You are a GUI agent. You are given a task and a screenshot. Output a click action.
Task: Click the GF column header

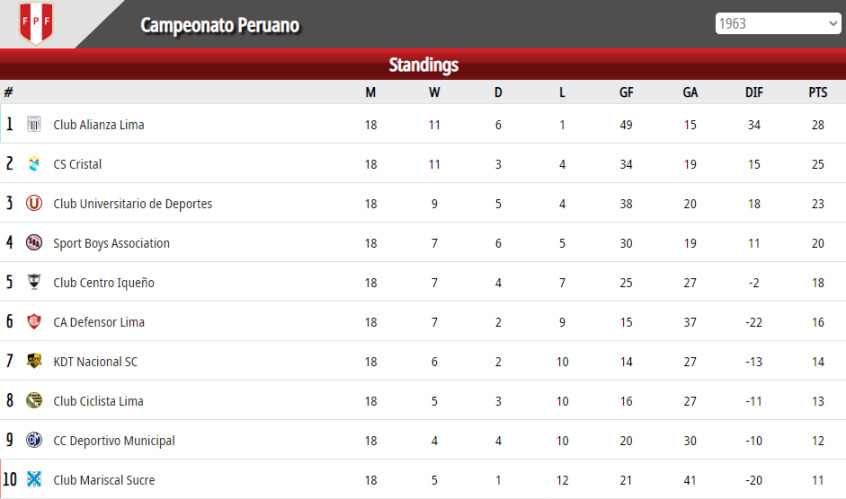point(626,92)
